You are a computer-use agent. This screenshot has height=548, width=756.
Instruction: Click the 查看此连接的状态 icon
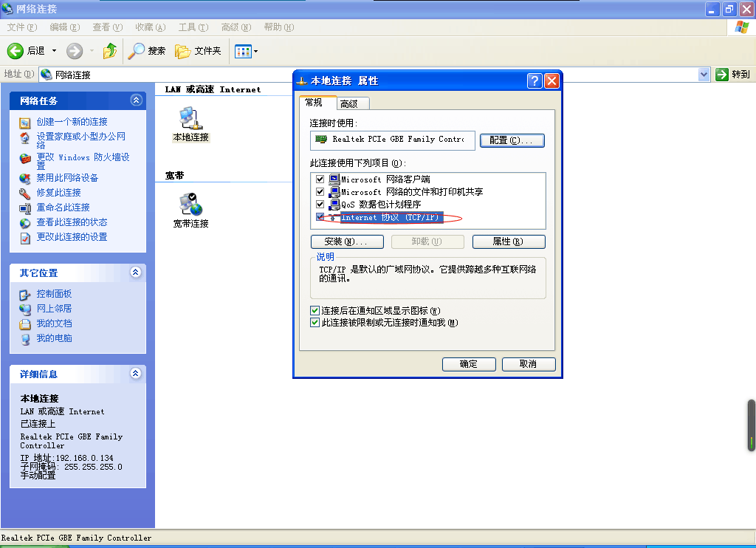[24, 223]
